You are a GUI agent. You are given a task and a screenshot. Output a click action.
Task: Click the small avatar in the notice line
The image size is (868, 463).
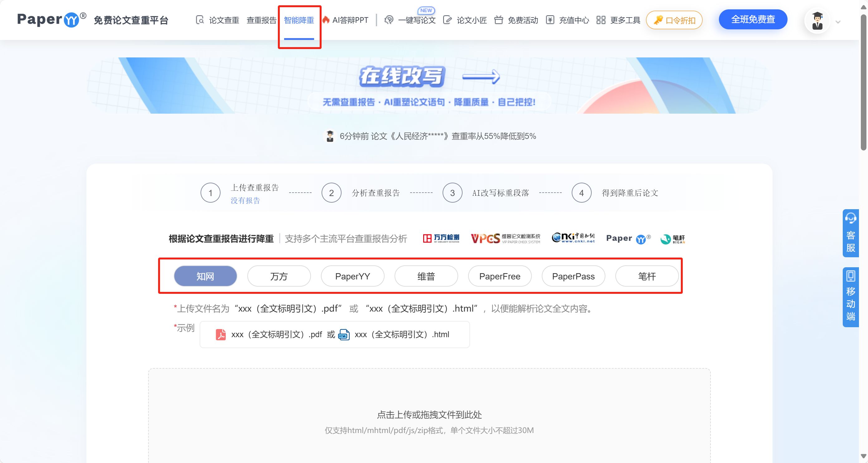(330, 136)
